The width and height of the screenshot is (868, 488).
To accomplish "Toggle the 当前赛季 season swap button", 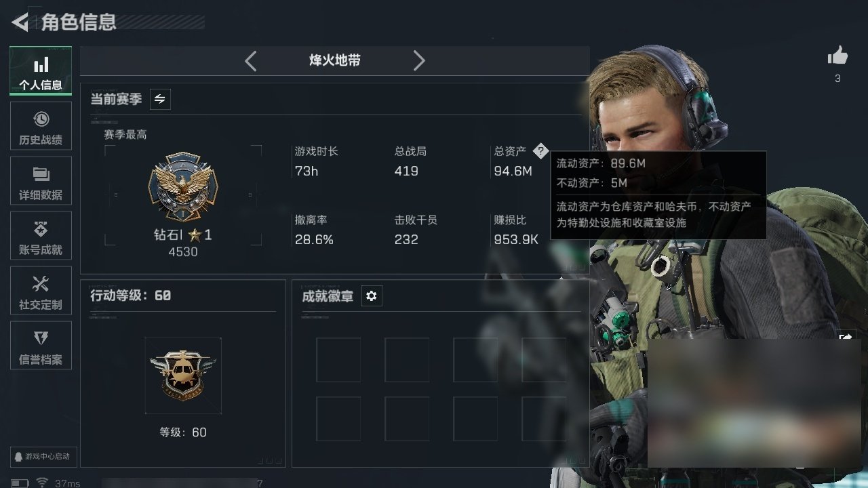I will coord(160,99).
